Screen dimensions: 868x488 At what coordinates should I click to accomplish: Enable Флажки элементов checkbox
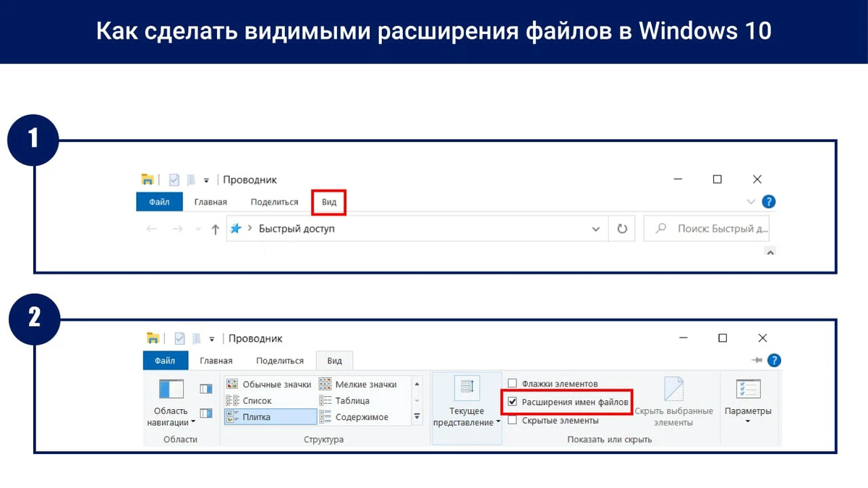tap(513, 384)
